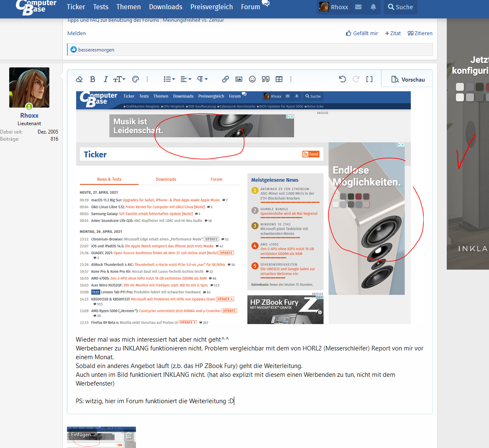Insert an image into the post

coord(238,79)
